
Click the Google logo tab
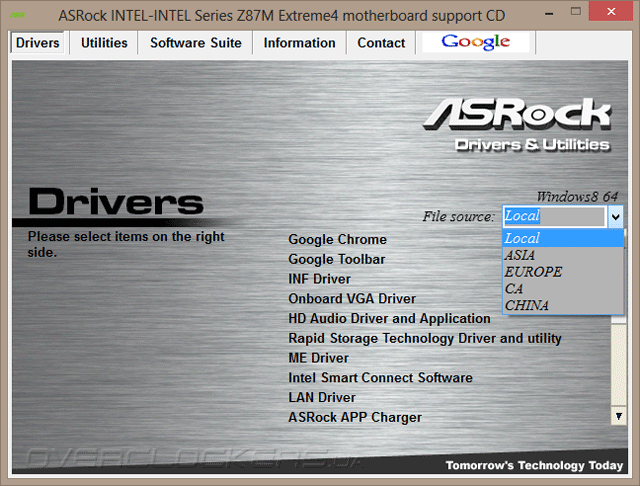[476, 42]
